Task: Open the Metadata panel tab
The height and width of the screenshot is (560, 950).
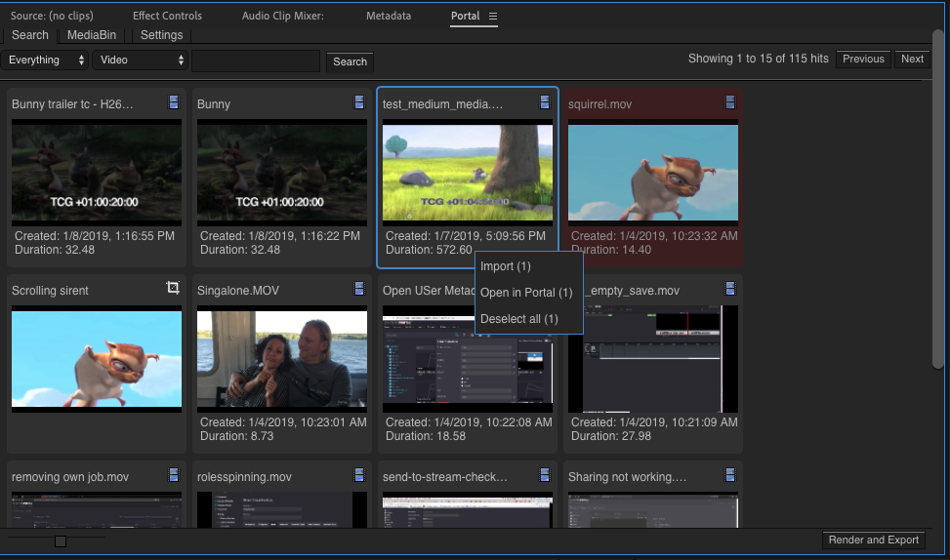Action: point(389,16)
